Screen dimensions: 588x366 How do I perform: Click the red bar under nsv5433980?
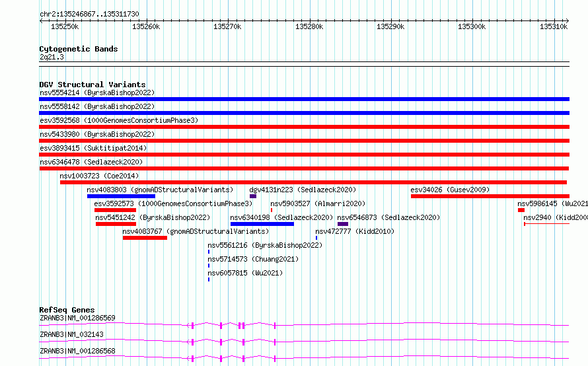304,141
